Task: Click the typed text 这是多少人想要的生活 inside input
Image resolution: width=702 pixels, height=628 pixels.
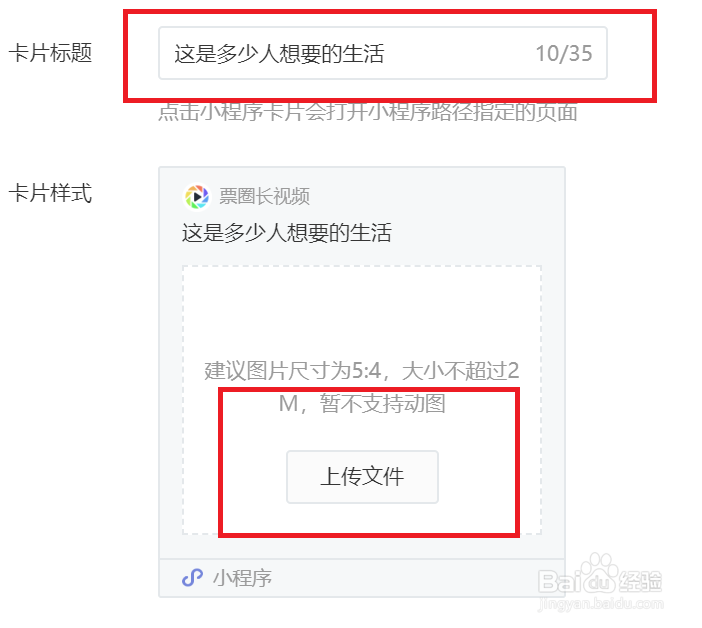Action: click(x=279, y=54)
